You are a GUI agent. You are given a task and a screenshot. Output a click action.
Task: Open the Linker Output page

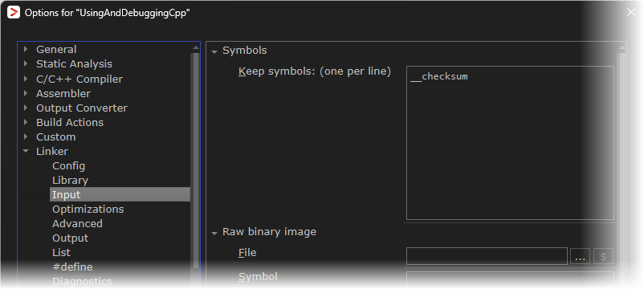[70, 238]
